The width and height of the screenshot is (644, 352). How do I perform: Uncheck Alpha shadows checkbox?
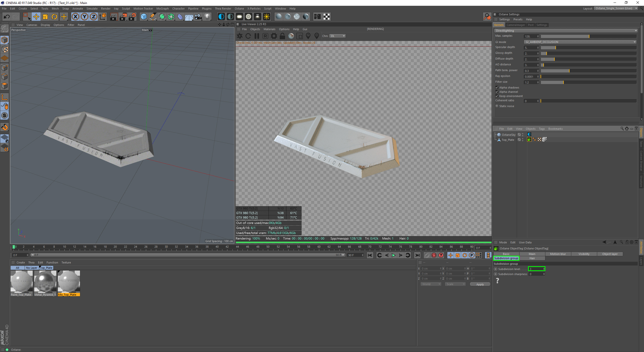point(497,87)
